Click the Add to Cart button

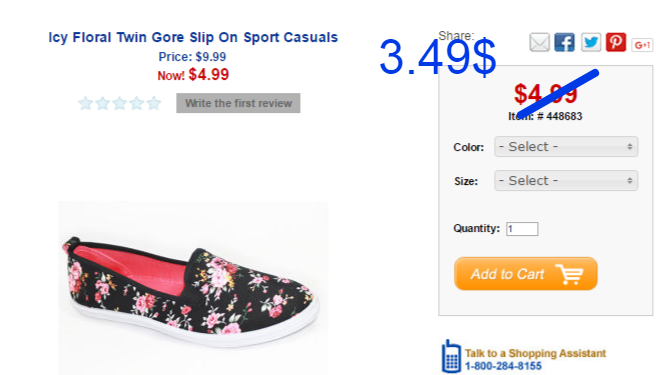[525, 274]
